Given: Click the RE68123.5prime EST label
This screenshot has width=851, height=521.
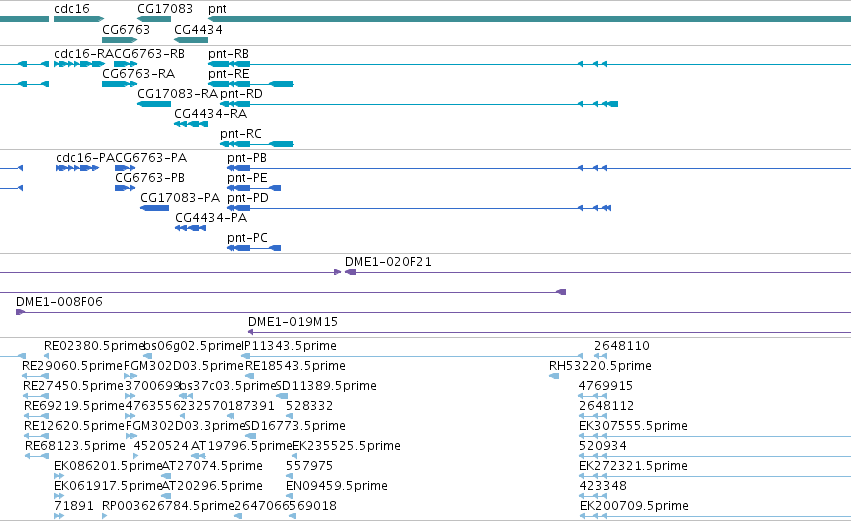Looking at the screenshot, I should point(75,446).
